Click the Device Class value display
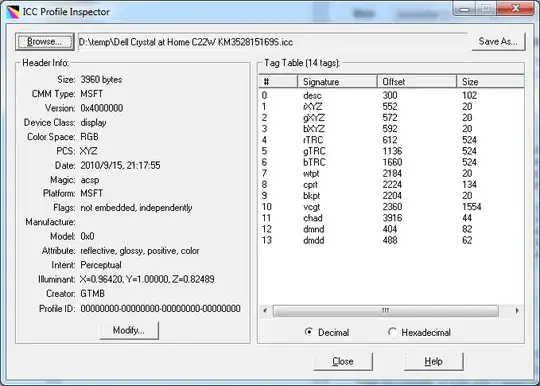Image resolution: width=540 pixels, height=386 pixels. (93, 123)
